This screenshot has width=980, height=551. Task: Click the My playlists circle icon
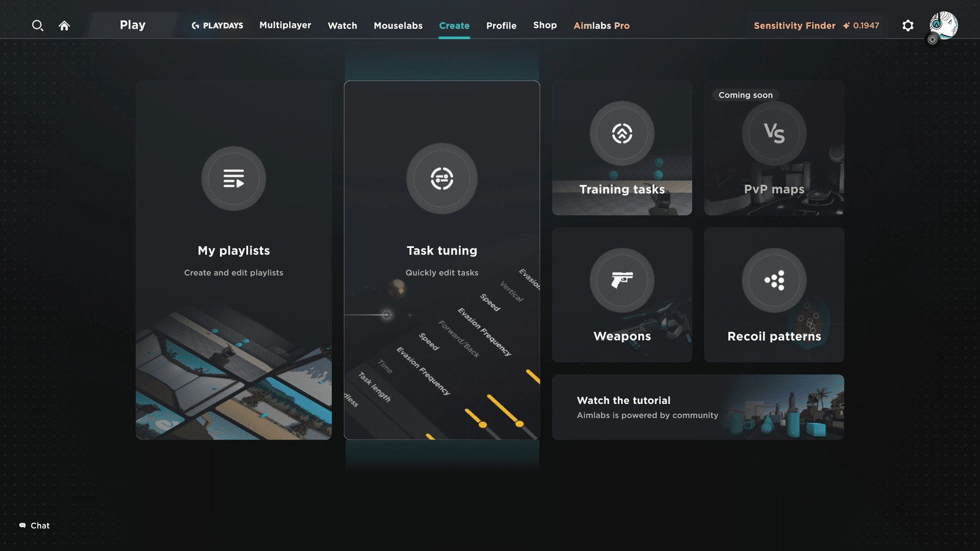pyautogui.click(x=234, y=179)
